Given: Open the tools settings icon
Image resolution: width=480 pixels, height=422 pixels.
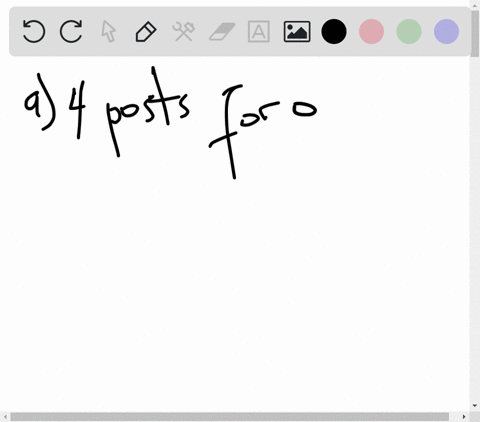Looking at the screenshot, I should point(184,31).
